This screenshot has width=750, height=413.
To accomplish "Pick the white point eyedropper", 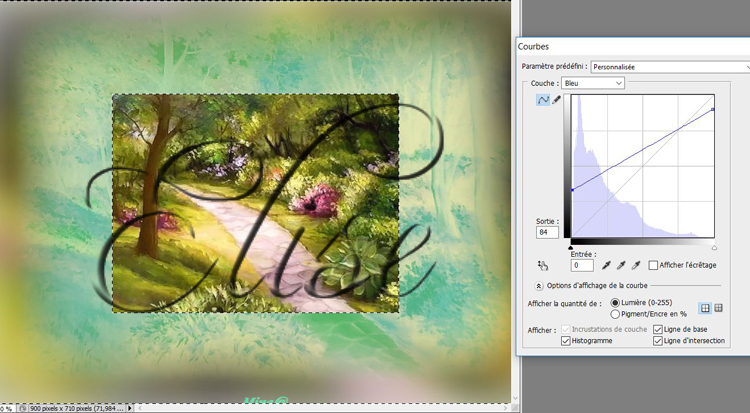I will (x=636, y=265).
